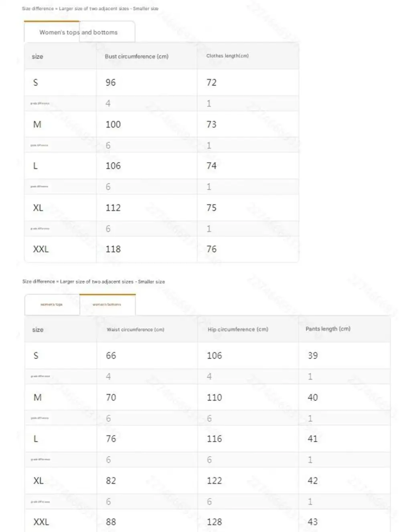Click waist value 82 for size XL
Screen dimensions: 401x532
click(x=111, y=481)
